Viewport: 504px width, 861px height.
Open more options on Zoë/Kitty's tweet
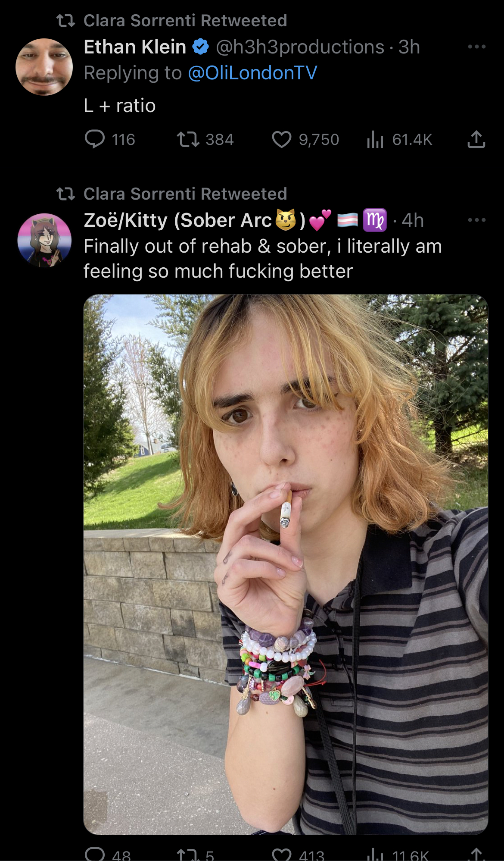[x=477, y=220]
